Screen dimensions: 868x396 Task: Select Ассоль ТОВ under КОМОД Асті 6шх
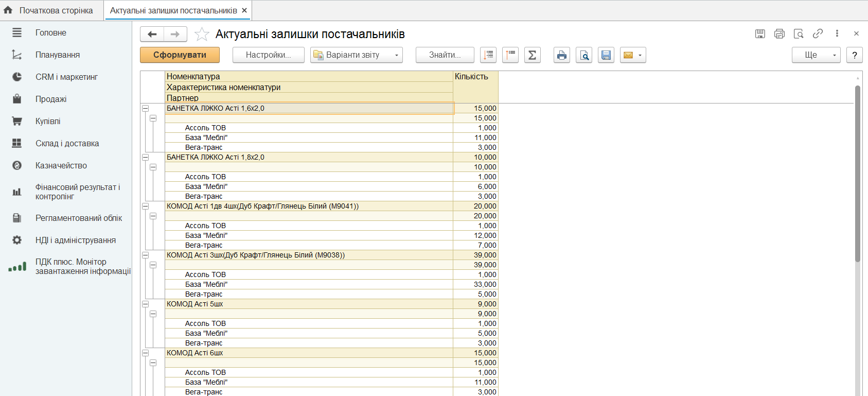click(309, 372)
